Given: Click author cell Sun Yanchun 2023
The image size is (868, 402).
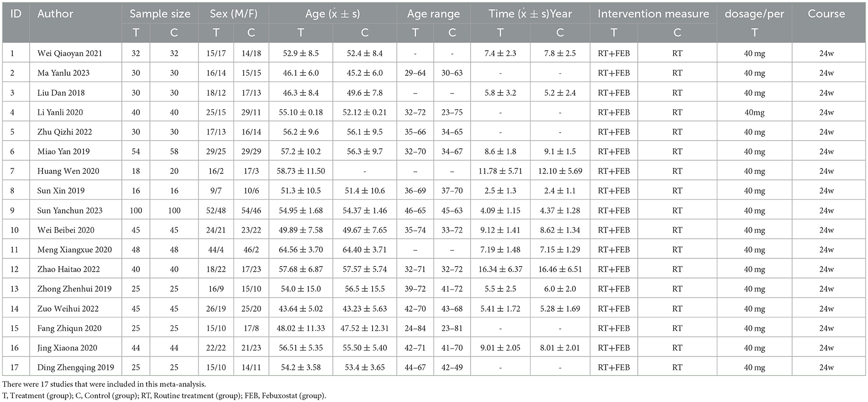Looking at the screenshot, I should coord(70,210).
